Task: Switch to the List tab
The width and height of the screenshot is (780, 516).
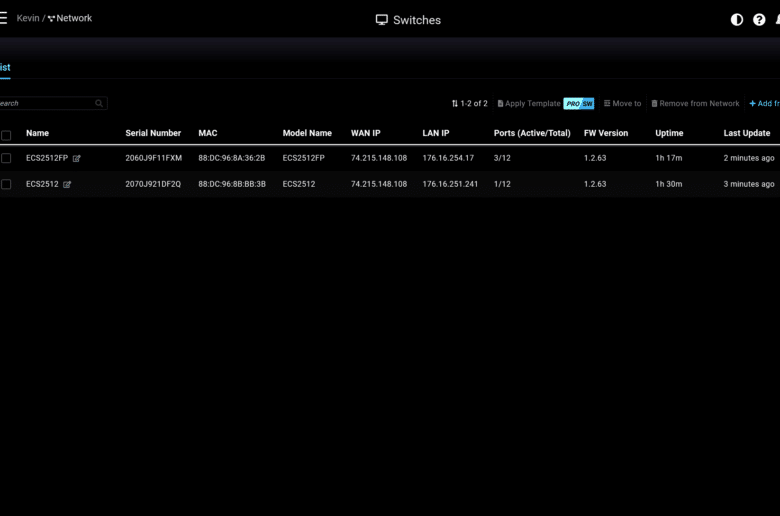Action: (5, 68)
